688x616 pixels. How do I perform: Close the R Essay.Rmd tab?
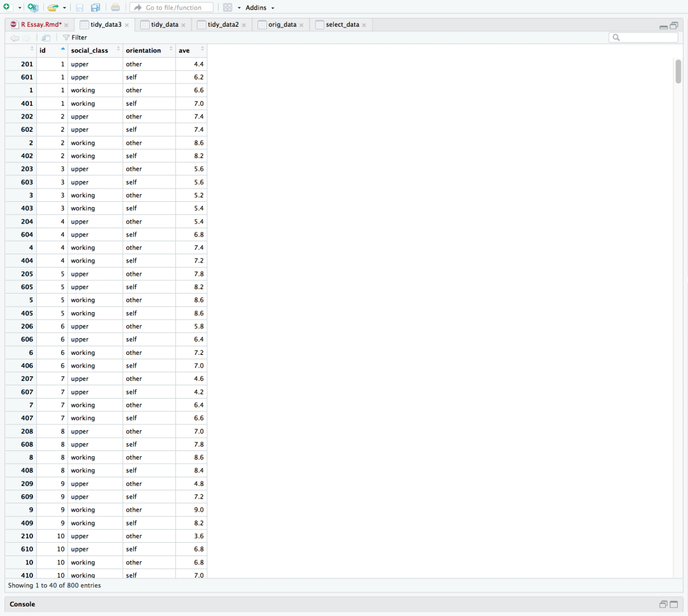66,25
